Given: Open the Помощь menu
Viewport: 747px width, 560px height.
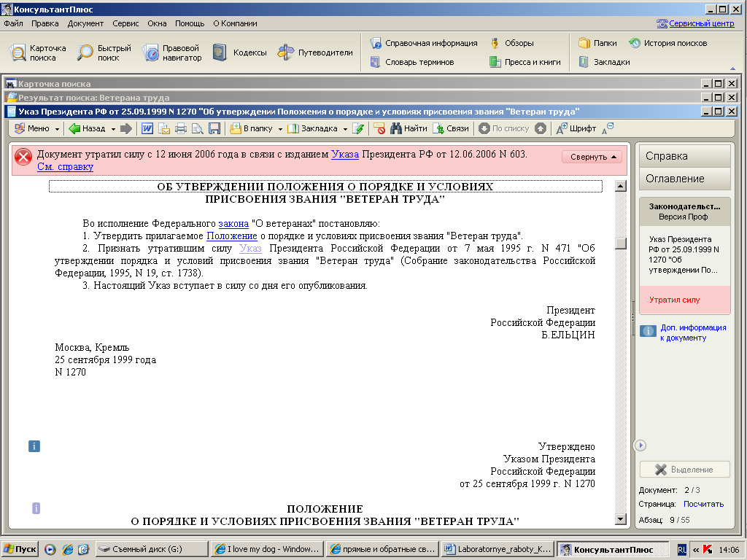Looking at the screenshot, I should pyautogui.click(x=190, y=23).
